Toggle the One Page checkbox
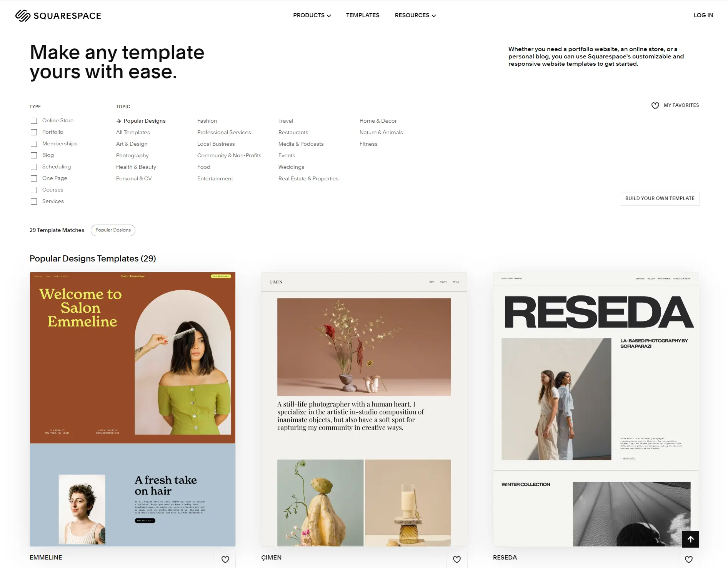The image size is (728, 568). pos(34,178)
